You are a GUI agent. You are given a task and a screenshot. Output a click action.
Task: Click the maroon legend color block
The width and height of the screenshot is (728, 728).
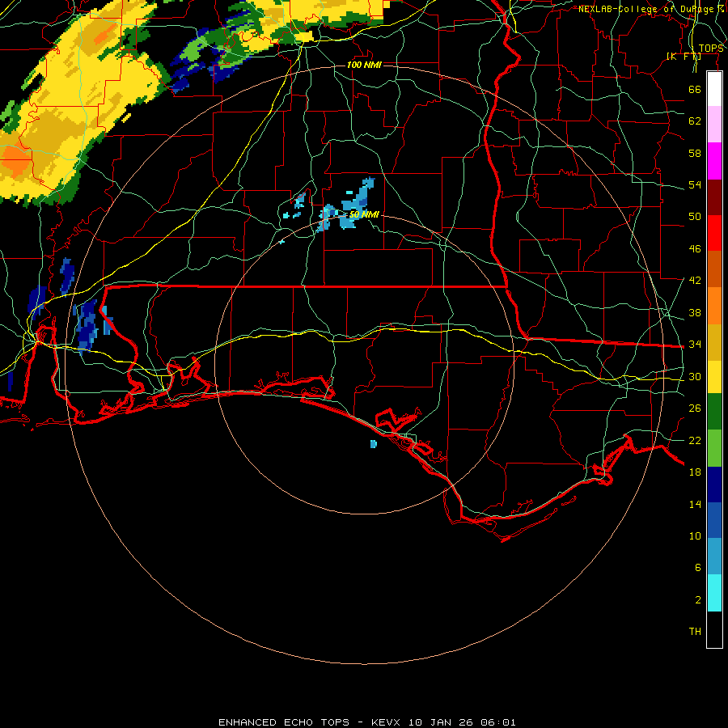tap(714, 197)
